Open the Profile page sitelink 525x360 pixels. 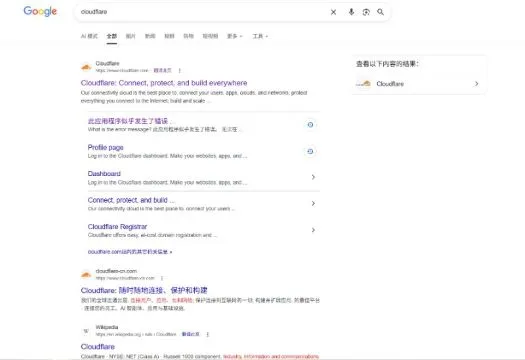105,147
